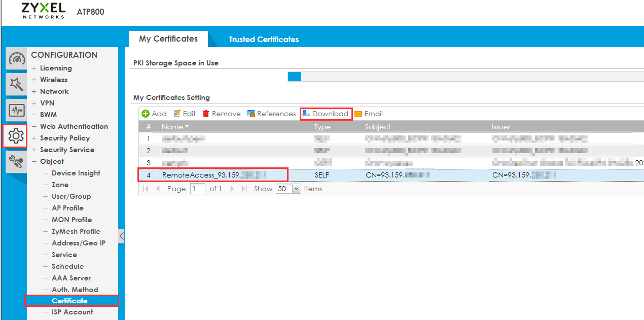Open the items-per-page Show dropdown
644x320 pixels.
[296, 189]
